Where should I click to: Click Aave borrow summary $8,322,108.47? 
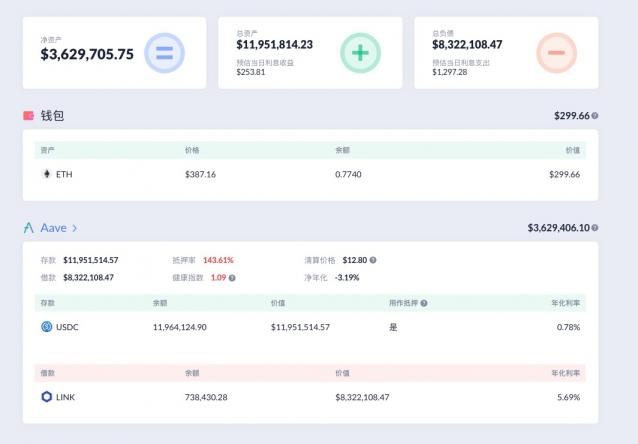(88, 278)
